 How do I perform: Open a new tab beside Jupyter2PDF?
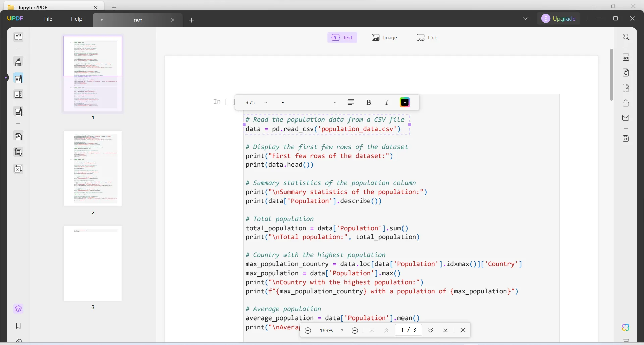click(114, 7)
